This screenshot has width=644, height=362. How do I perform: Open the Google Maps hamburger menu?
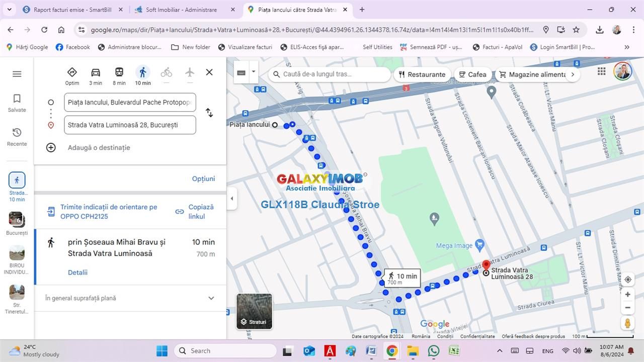point(17,74)
